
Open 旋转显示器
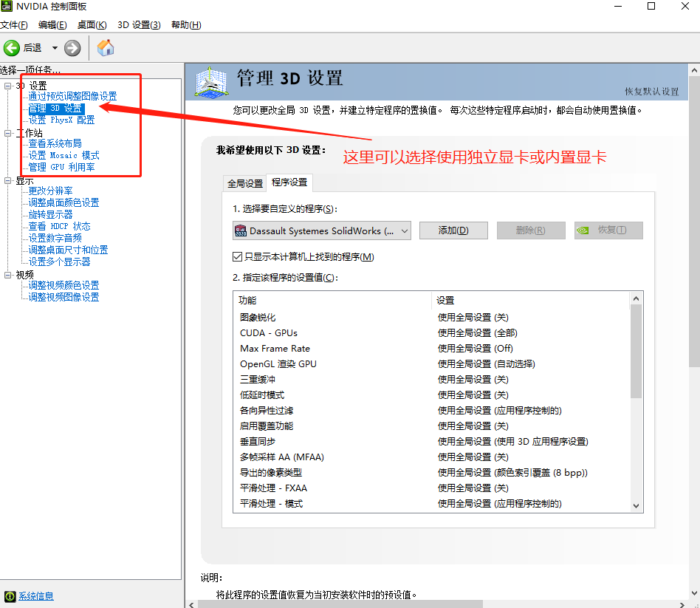tap(50, 214)
